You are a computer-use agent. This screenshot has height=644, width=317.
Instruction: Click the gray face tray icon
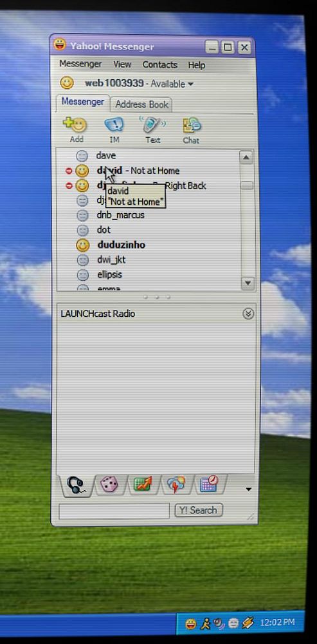233,623
